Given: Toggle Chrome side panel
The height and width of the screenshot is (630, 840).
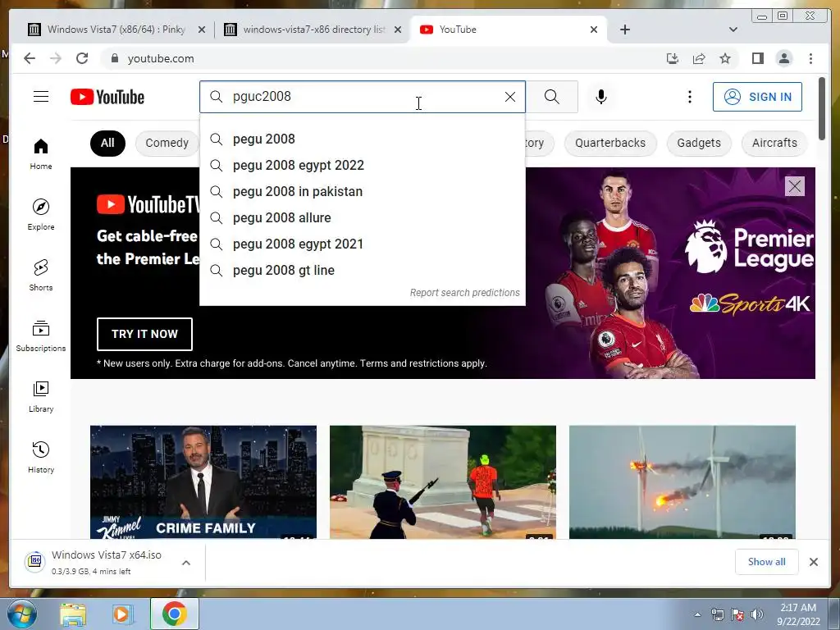Looking at the screenshot, I should (757, 58).
